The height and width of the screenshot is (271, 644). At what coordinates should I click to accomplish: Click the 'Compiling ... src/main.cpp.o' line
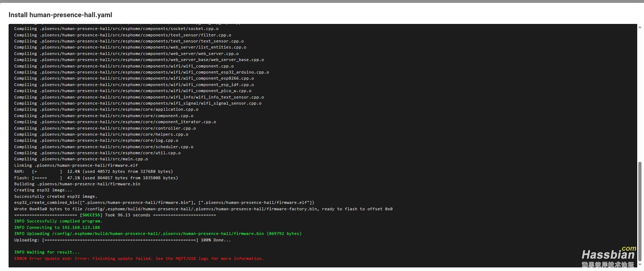coord(81,159)
